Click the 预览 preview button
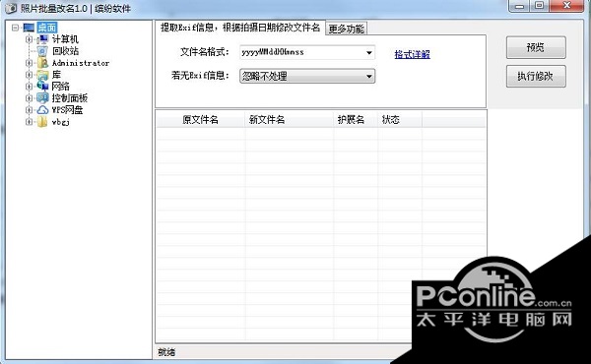Screen dimensions: 591x364 536,47
